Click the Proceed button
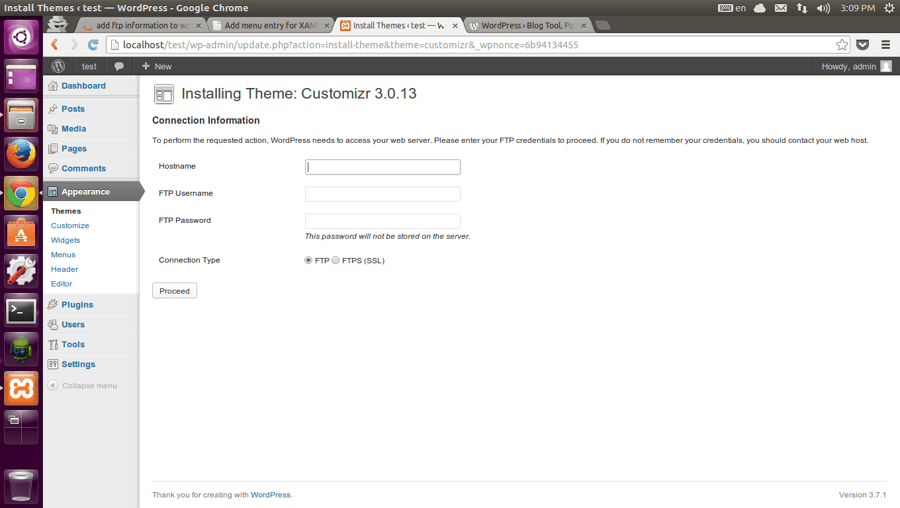The width and height of the screenshot is (900, 508). pos(174,291)
